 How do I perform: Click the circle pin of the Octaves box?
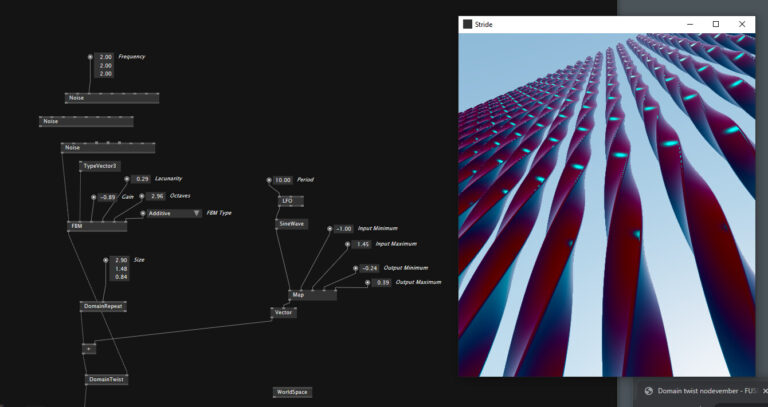point(142,196)
